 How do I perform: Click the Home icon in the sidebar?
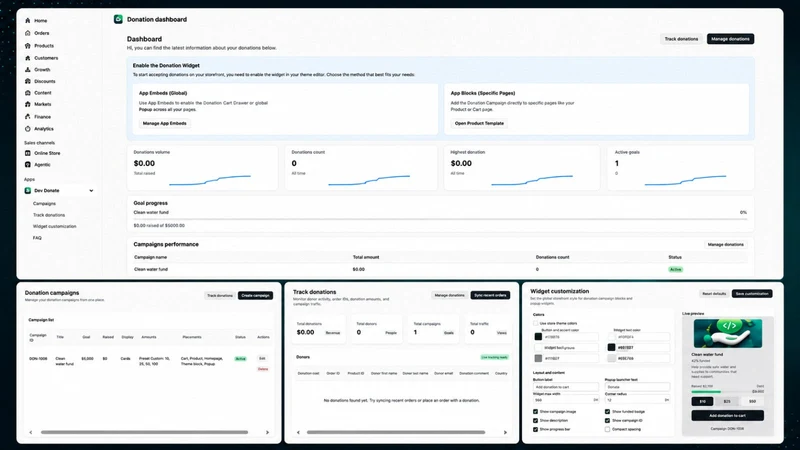28,20
